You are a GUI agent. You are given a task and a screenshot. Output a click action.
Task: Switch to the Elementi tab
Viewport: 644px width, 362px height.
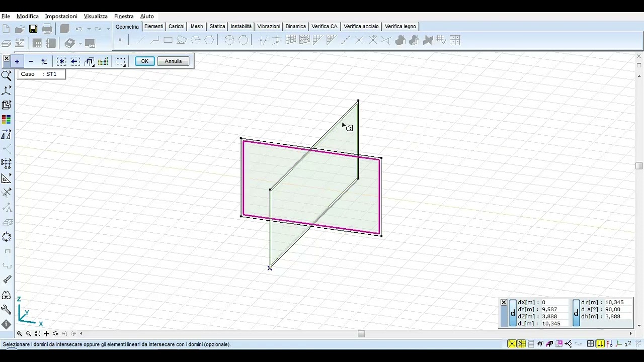154,26
